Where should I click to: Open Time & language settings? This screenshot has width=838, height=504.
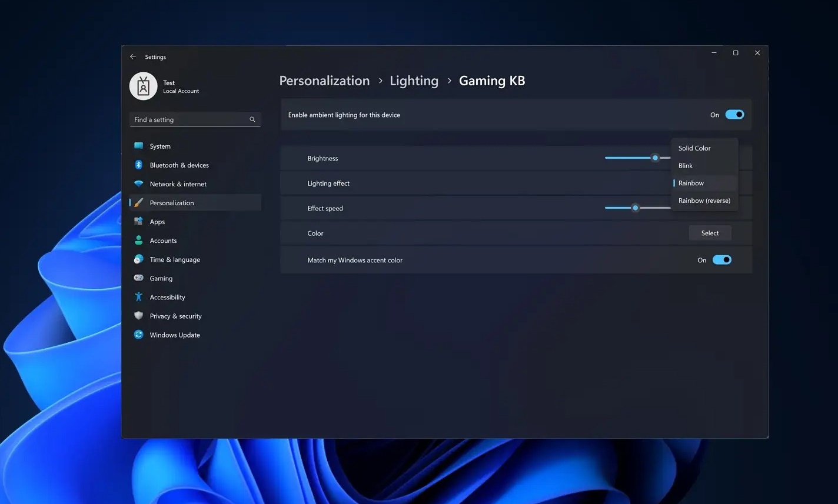pyautogui.click(x=195, y=259)
